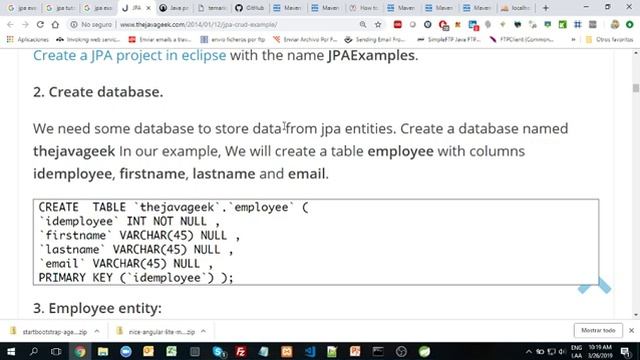This screenshot has height=360, width=640.
Task: Open the green Spring leaf taskbar app
Action: pos(424,351)
